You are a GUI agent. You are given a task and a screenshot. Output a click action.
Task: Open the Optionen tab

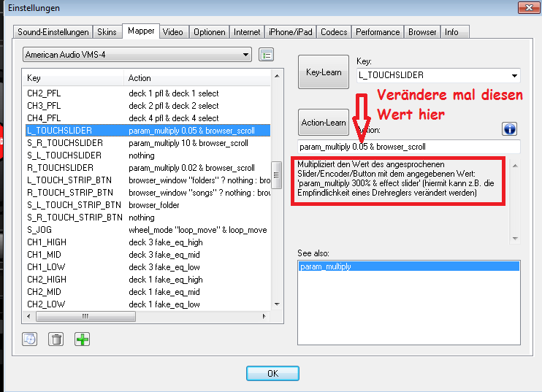[x=209, y=32]
